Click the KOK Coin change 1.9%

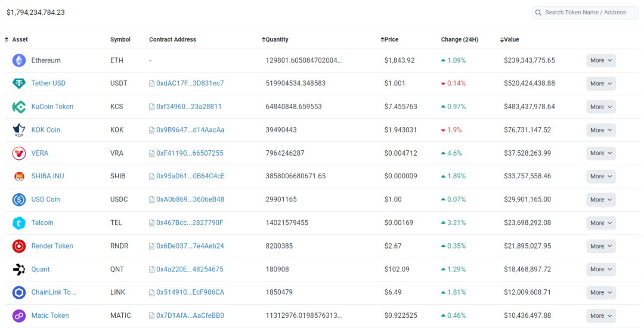click(x=451, y=130)
